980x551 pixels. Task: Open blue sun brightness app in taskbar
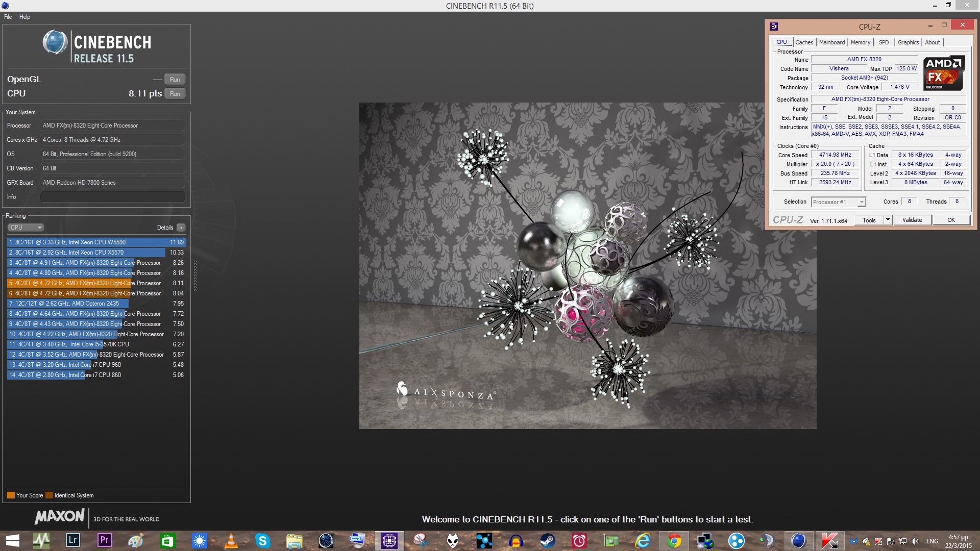(199, 541)
